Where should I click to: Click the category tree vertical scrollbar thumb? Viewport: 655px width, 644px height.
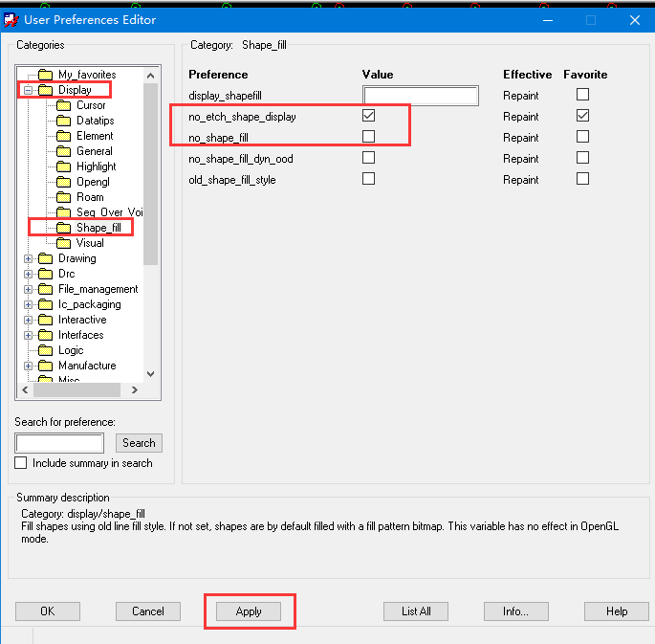[150, 174]
